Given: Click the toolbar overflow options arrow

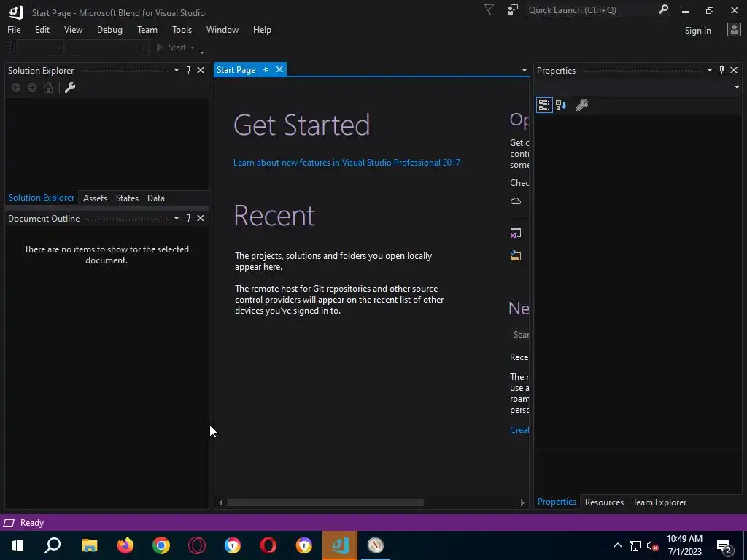Looking at the screenshot, I should pyautogui.click(x=202, y=51).
